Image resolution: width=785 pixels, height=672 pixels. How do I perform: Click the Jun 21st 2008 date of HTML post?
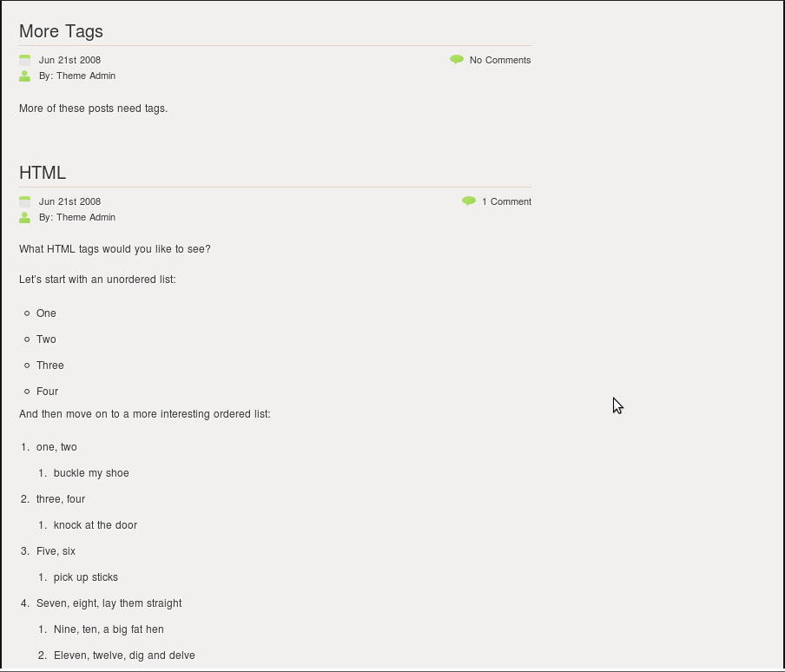click(x=69, y=201)
